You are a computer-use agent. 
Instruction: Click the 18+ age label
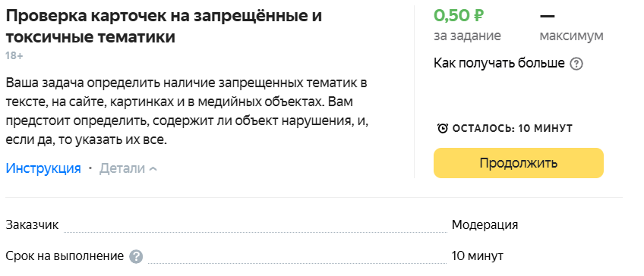[14, 56]
